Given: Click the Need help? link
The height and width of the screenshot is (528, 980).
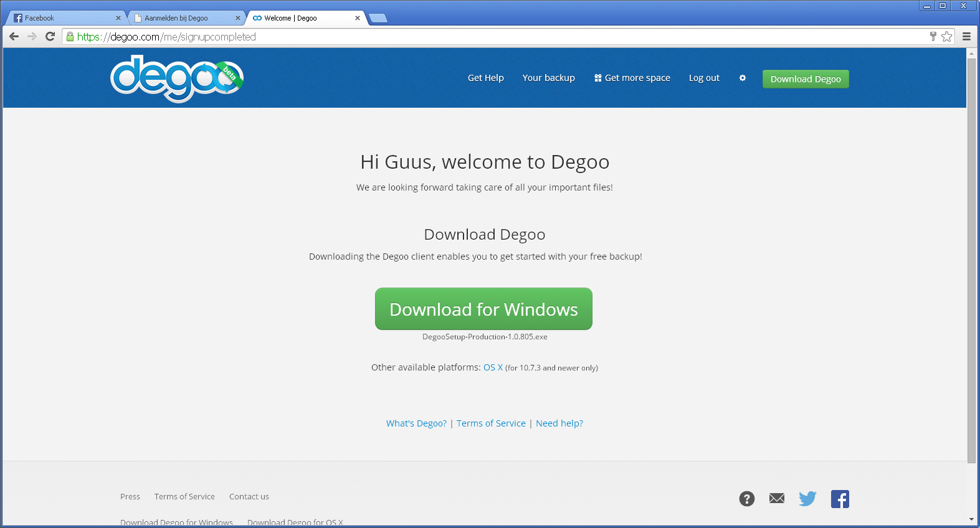Looking at the screenshot, I should pyautogui.click(x=559, y=423).
